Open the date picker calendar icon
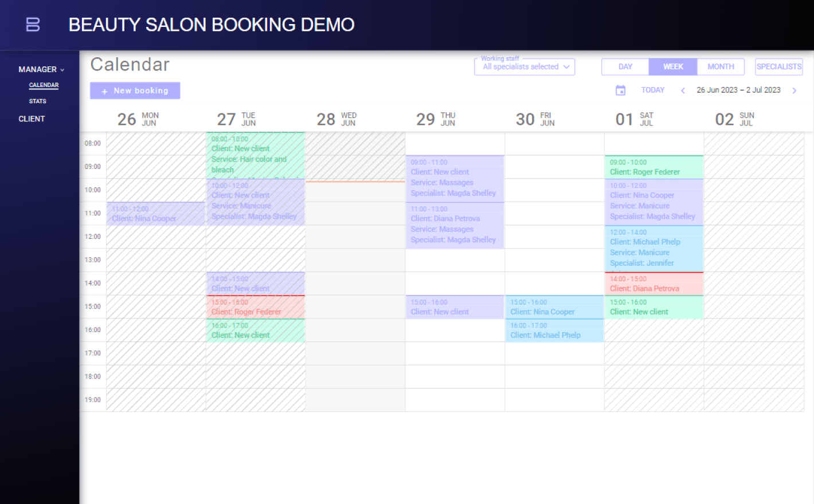The image size is (814, 504). pos(621,90)
